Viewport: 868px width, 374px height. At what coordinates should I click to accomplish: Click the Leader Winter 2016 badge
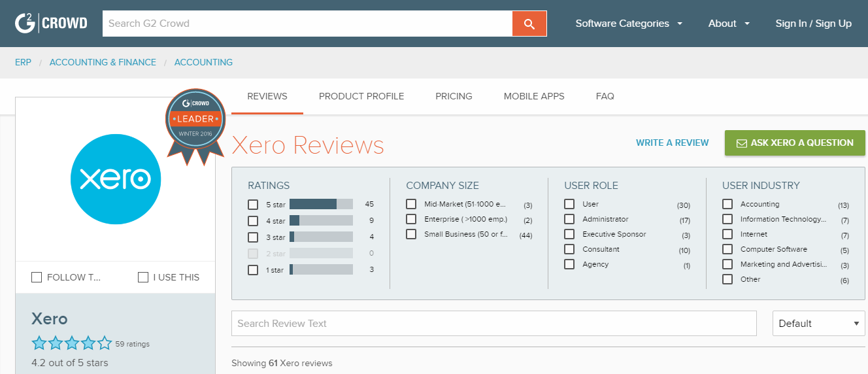pos(195,126)
